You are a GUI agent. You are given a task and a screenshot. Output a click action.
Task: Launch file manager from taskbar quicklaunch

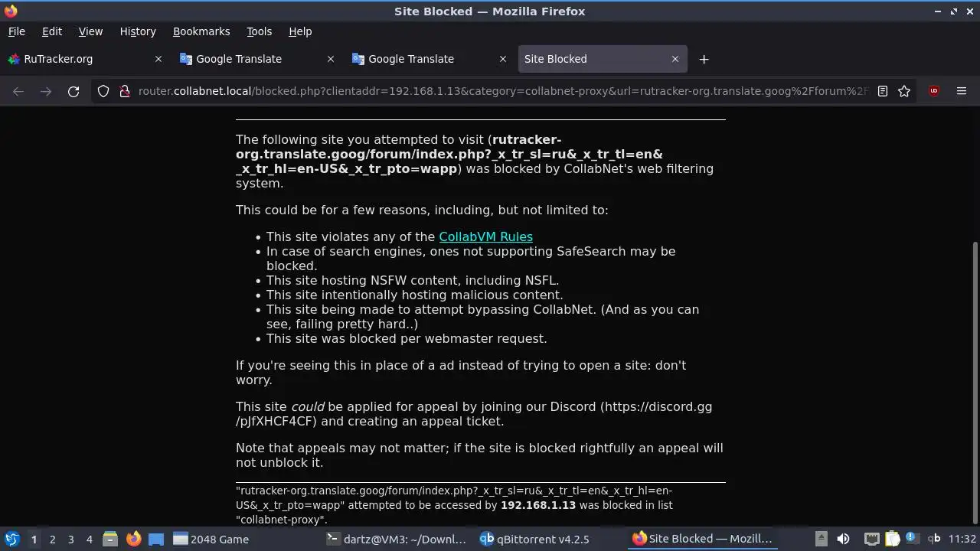tap(109, 539)
